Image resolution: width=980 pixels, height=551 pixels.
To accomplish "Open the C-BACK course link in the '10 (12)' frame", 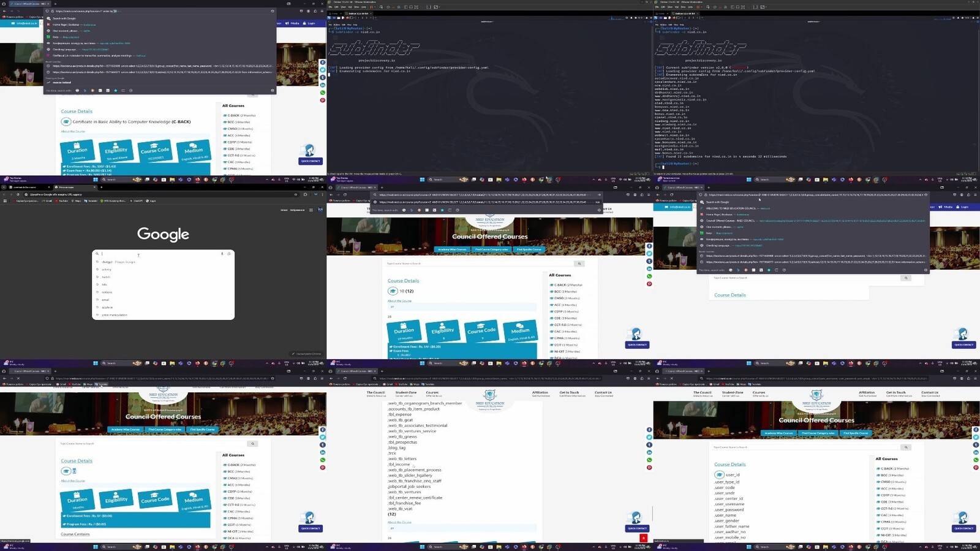I will [x=568, y=285].
